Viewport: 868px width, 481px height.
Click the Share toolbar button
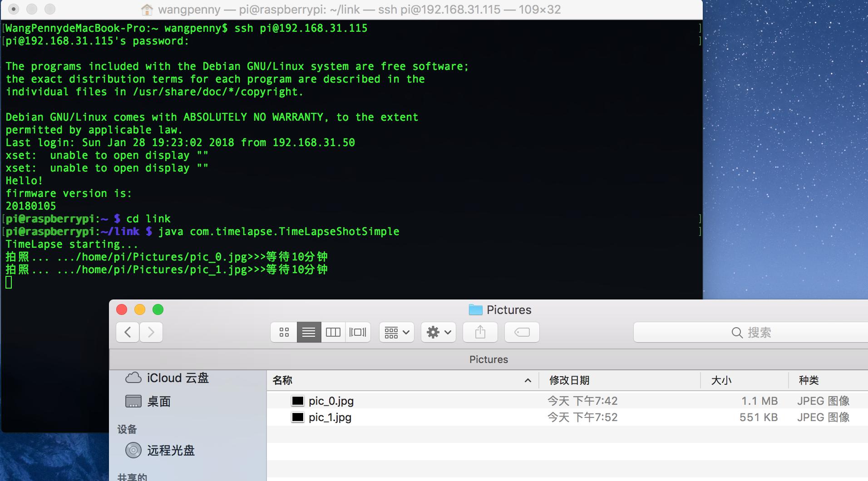coord(480,333)
